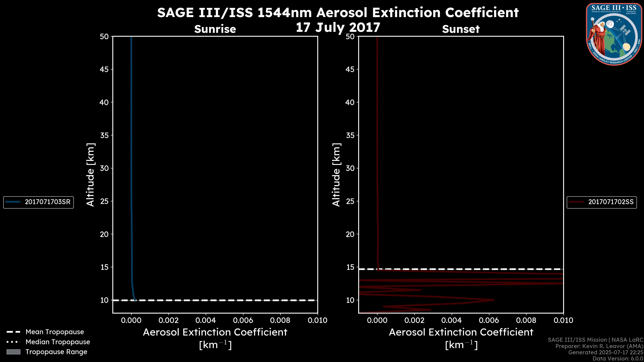Click the Sunrise panel title
The width and height of the screenshot is (644, 362).
(215, 29)
